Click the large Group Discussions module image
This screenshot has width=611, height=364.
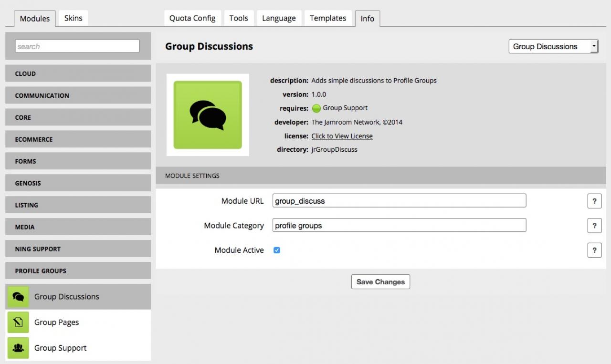[208, 115]
